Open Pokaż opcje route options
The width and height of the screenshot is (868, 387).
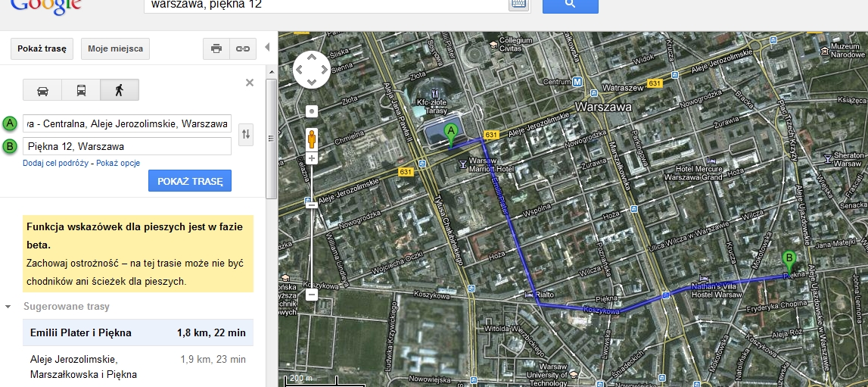[x=118, y=163]
